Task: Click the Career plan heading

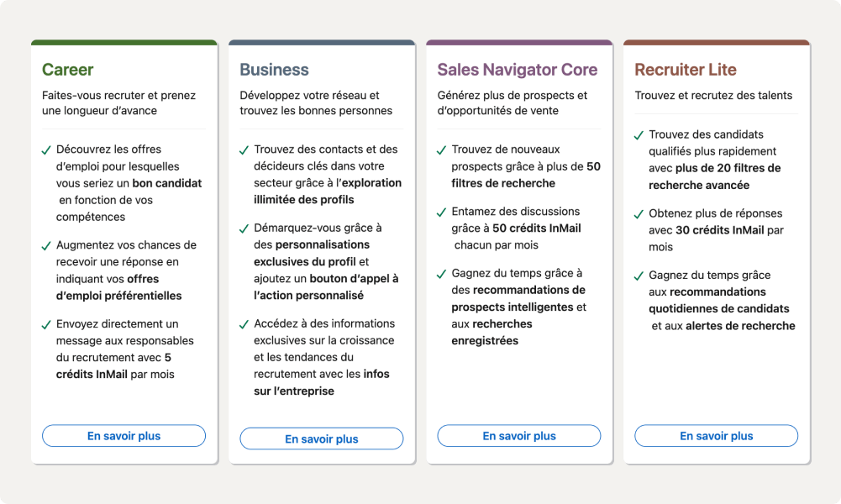Action: pyautogui.click(x=68, y=70)
